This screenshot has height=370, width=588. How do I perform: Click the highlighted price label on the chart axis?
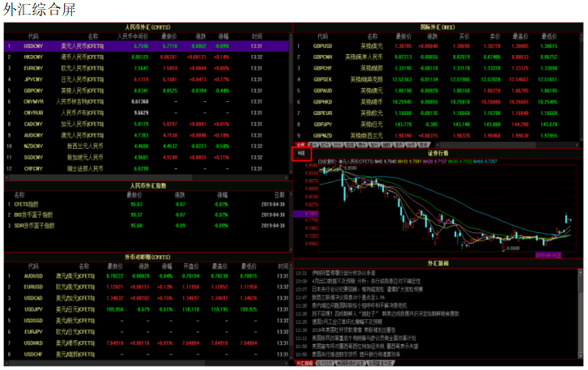click(305, 214)
